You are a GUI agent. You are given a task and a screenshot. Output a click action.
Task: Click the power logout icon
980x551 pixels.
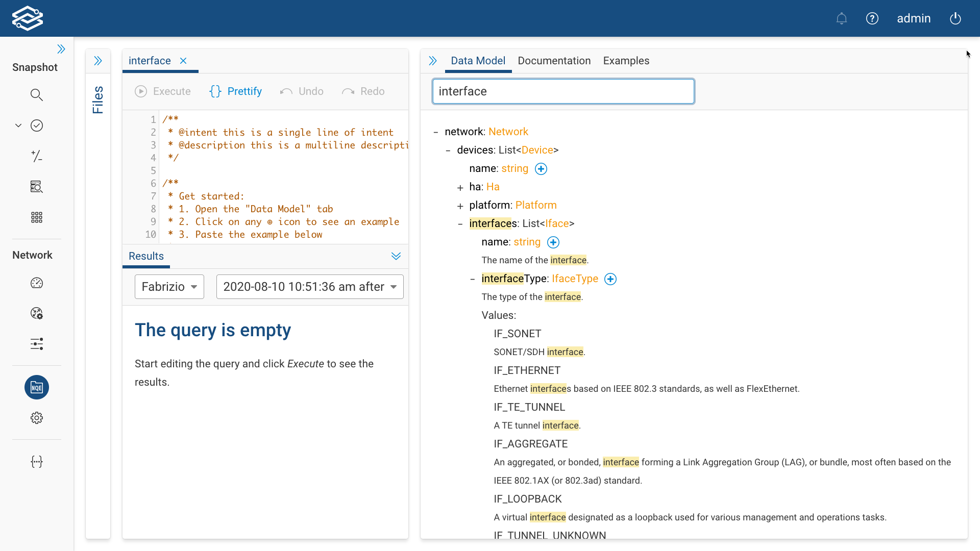click(955, 19)
